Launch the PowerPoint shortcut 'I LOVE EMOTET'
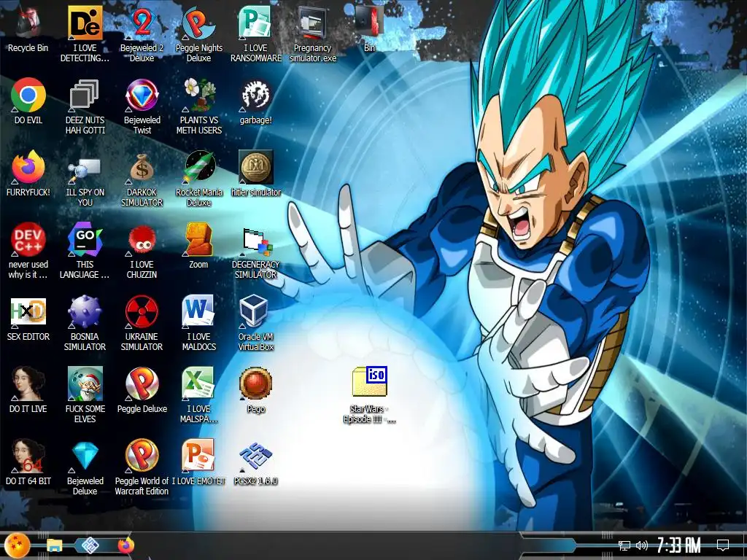The width and height of the screenshot is (747, 560). pos(198,456)
